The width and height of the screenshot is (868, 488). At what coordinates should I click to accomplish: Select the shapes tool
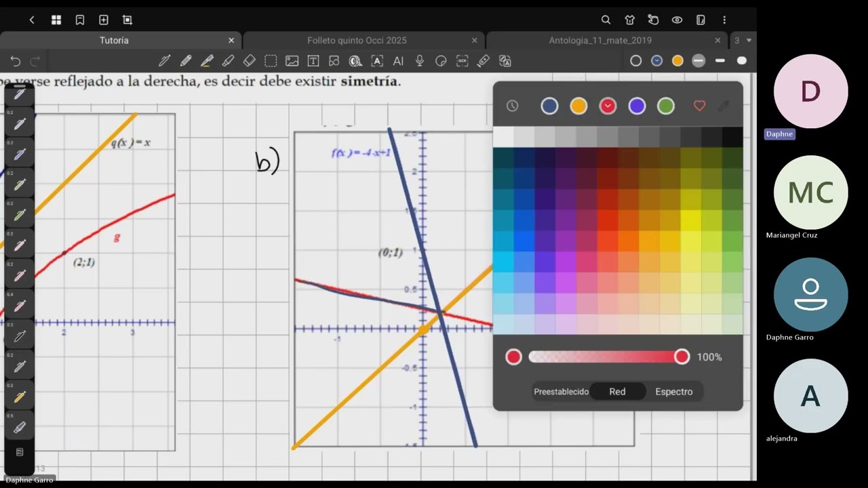(334, 61)
